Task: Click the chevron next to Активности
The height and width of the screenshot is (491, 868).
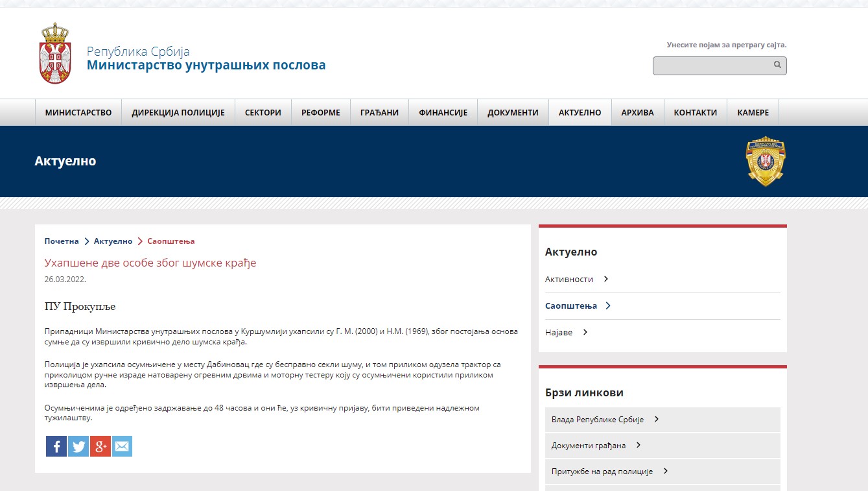Action: [x=605, y=279]
